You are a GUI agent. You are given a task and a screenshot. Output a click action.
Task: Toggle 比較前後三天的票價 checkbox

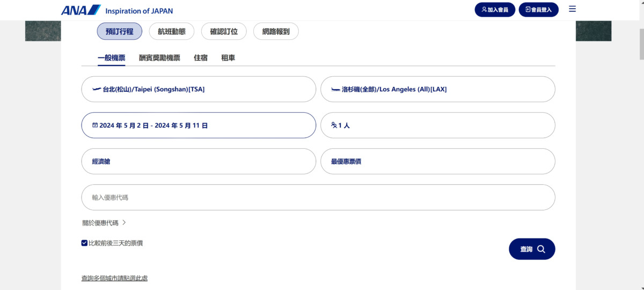point(84,243)
